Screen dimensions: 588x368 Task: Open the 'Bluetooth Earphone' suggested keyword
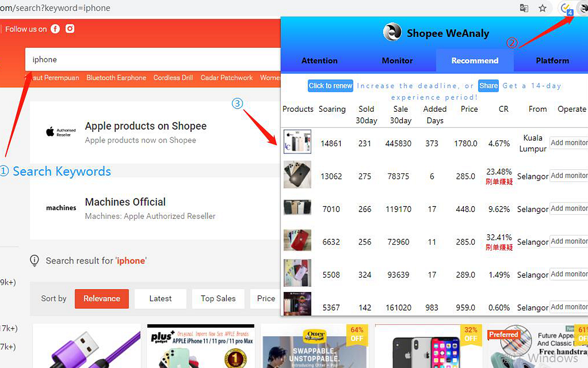[116, 78]
